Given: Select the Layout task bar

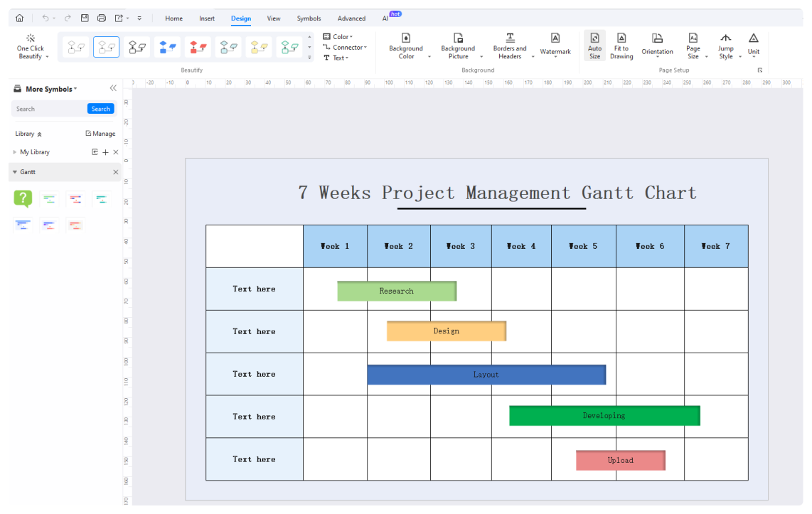Looking at the screenshot, I should click(486, 375).
